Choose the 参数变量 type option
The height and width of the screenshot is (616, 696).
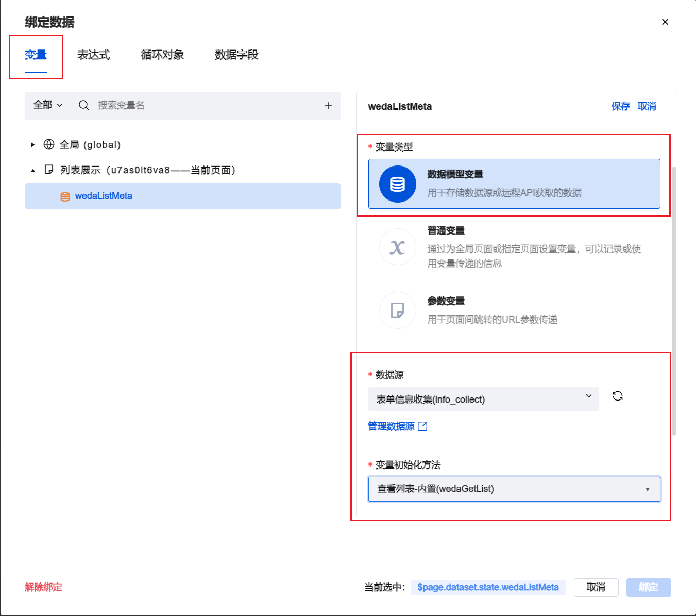click(514, 310)
